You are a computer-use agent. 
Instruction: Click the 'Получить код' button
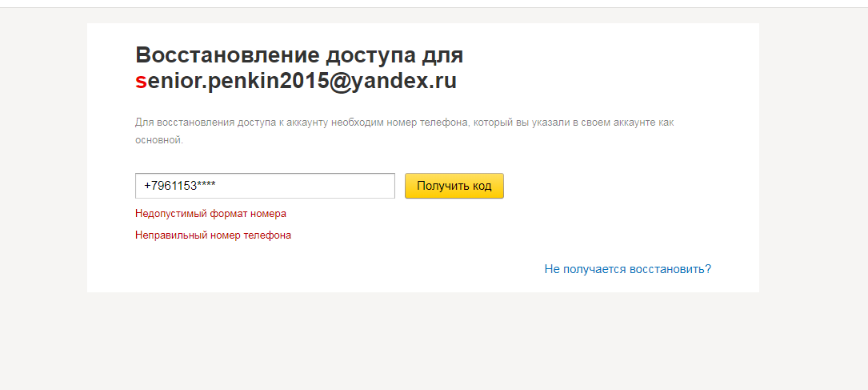[454, 186]
